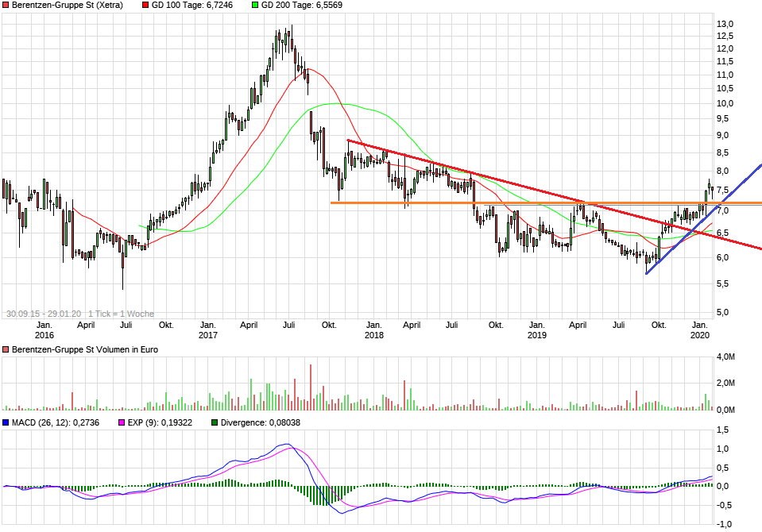
Task: Click the 2020 year label on time axis
Action: [700, 335]
